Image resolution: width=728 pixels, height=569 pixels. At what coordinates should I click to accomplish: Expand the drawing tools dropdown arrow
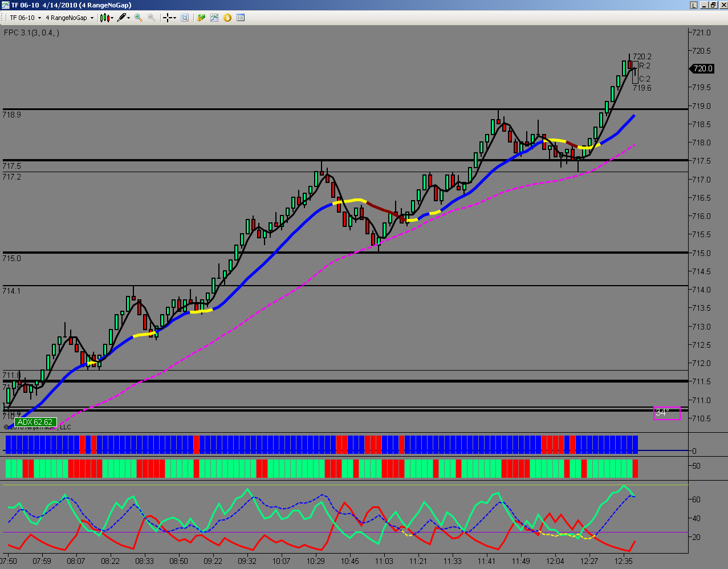point(128,18)
